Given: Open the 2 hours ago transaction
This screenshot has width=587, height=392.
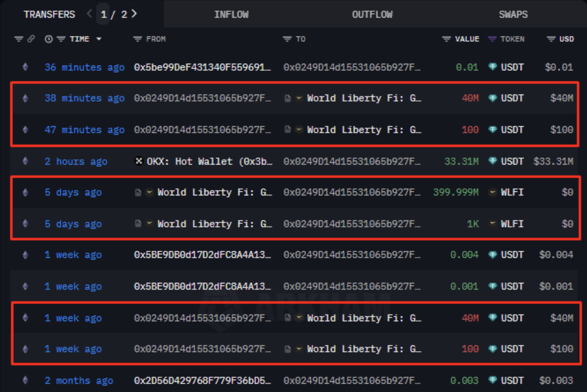Looking at the screenshot, I should pyautogui.click(x=76, y=161).
